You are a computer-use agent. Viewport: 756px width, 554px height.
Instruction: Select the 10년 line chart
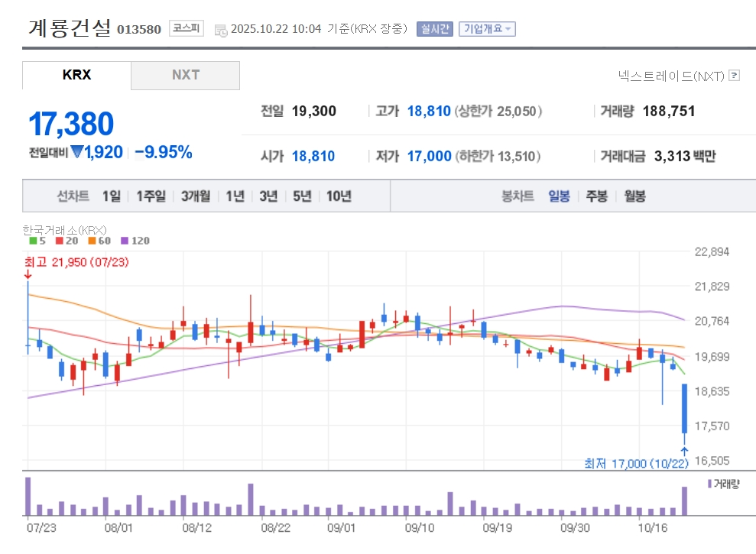pos(339,196)
